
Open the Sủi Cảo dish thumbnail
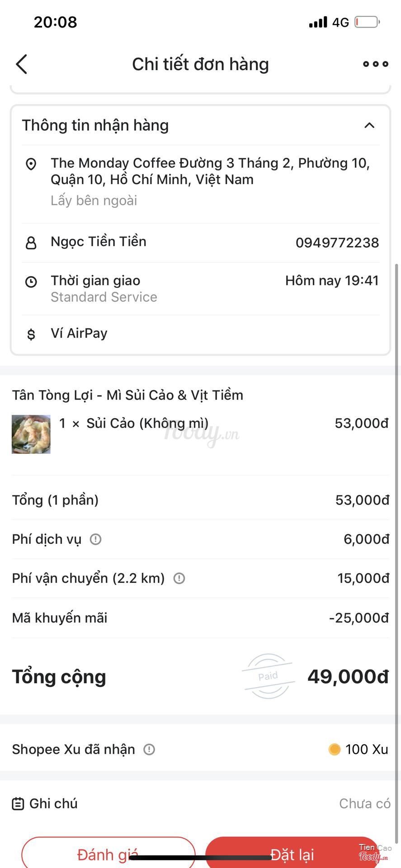tap(31, 434)
